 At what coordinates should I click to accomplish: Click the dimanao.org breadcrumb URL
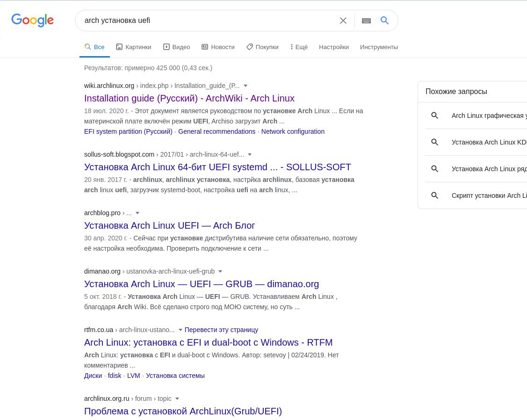click(149, 271)
